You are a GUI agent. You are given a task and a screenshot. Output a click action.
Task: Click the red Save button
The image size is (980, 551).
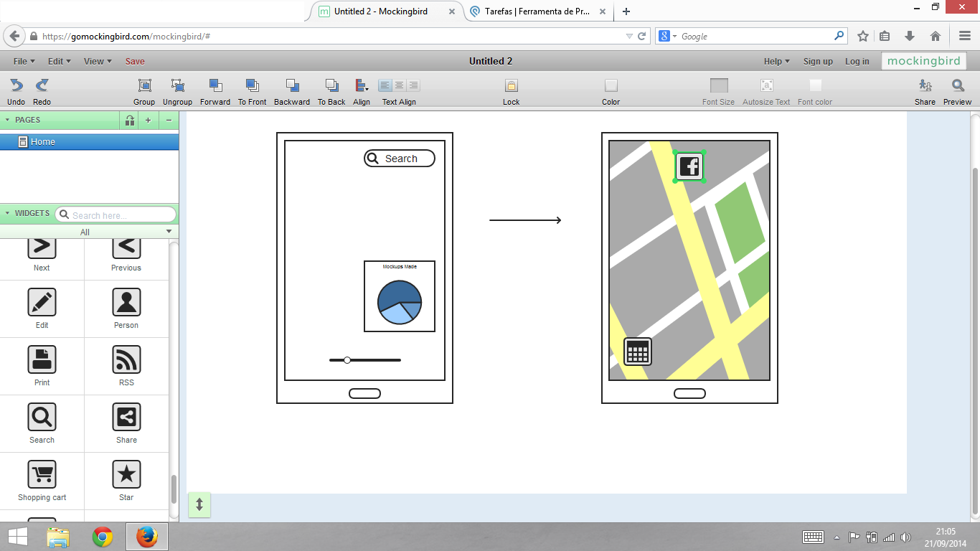135,62
